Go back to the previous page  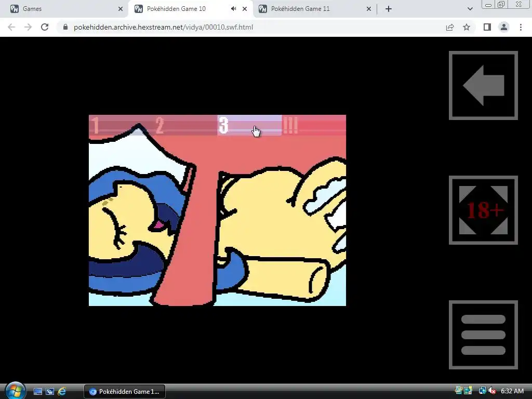[11, 27]
